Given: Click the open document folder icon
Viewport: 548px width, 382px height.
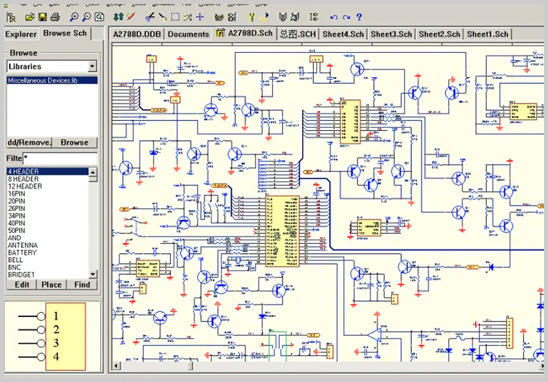Looking at the screenshot, I should point(30,16).
